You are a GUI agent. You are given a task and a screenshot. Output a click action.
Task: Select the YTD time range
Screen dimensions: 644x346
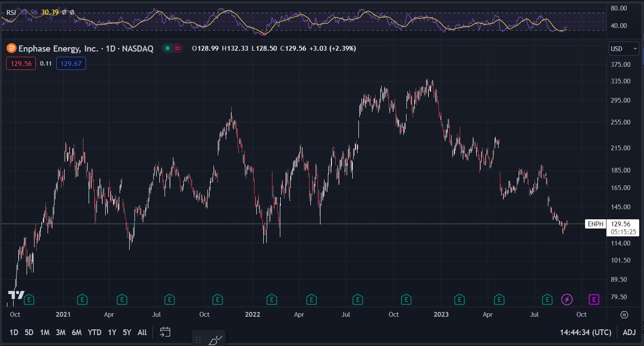click(x=95, y=332)
